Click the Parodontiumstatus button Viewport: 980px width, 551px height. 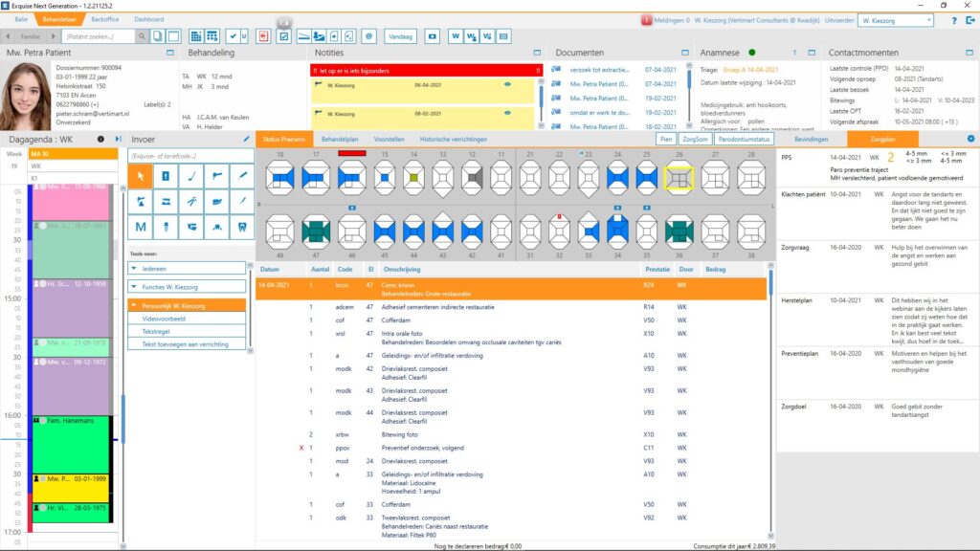744,140
